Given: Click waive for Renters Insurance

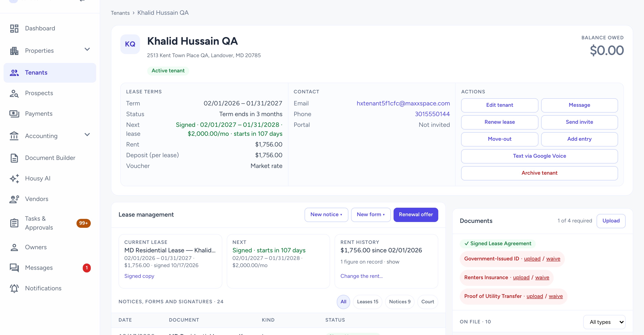Looking at the screenshot, I should [x=542, y=278].
